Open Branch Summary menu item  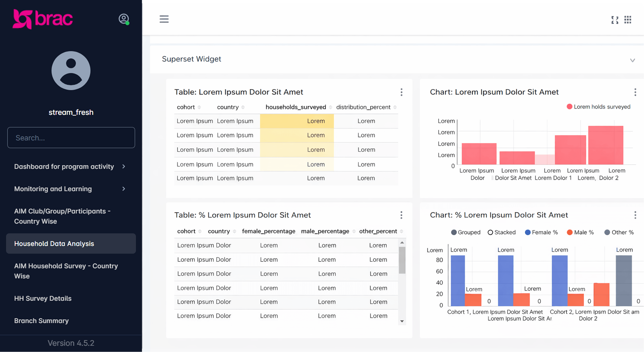tap(41, 321)
